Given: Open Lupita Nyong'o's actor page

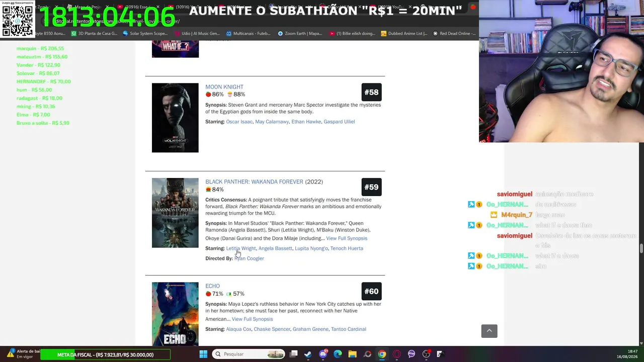Looking at the screenshot, I should tap(311, 248).
